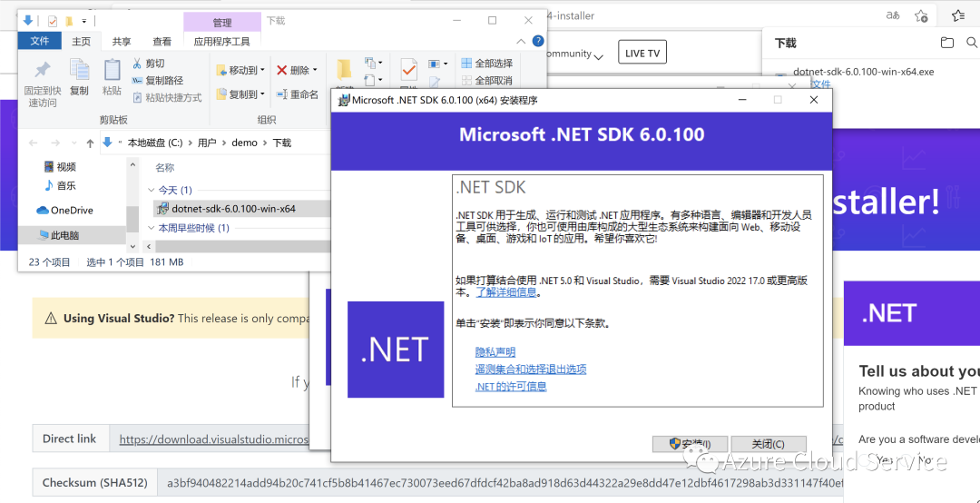Click the SHA512 checksum value text
Viewport: 980px width, 503px height.
(x=505, y=483)
